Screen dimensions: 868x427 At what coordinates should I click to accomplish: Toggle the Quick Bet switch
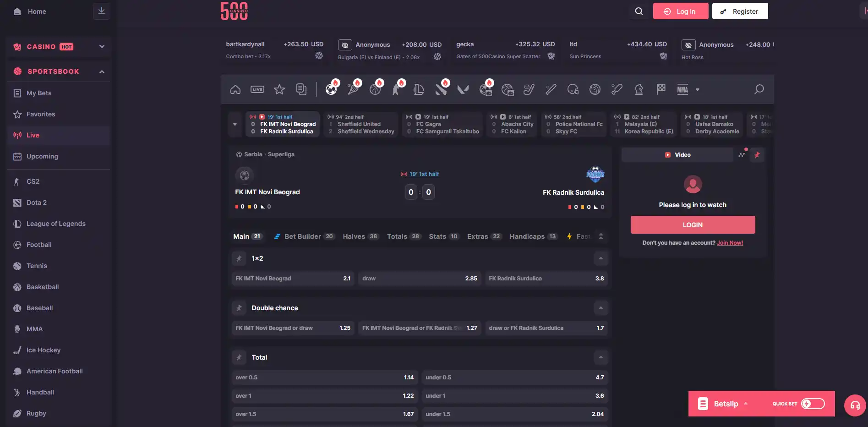click(813, 404)
